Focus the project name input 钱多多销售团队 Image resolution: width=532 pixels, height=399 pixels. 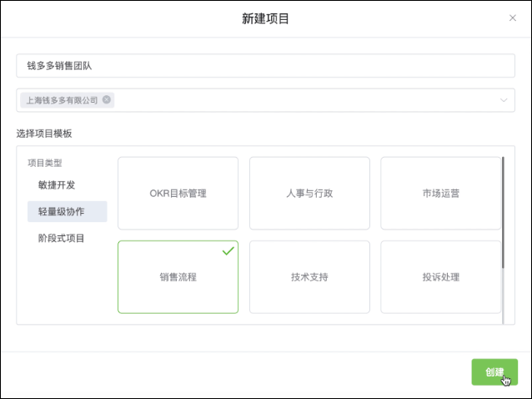point(265,66)
